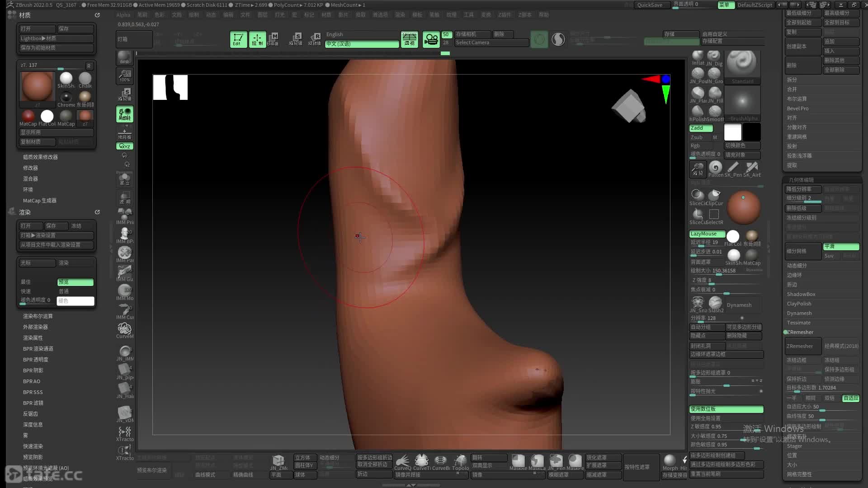The width and height of the screenshot is (868, 488).
Task: Toggle Zadd mode
Action: click(x=701, y=128)
